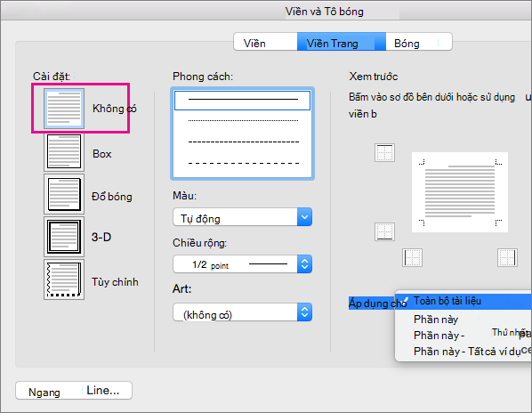Image resolution: width=532 pixels, height=413 pixels.
Task: Pick the 3-D border setting icon
Action: 64,237
